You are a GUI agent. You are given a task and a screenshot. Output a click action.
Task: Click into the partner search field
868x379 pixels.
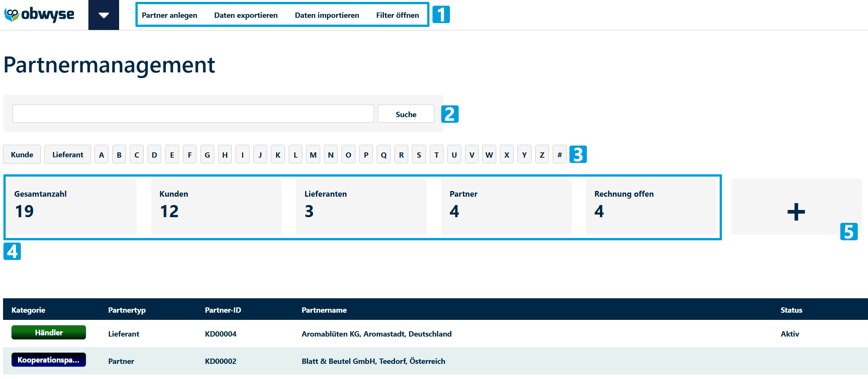tap(193, 114)
